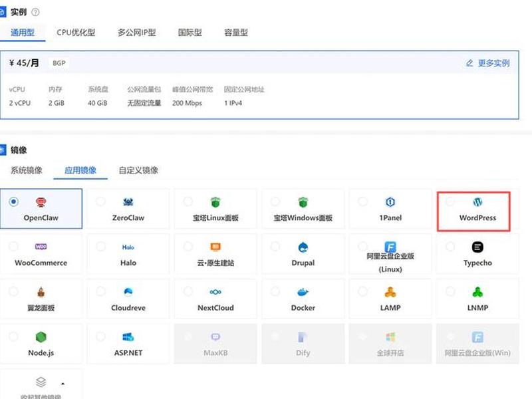Click the MaxKB chat icon
The image size is (532, 399).
tap(215, 337)
